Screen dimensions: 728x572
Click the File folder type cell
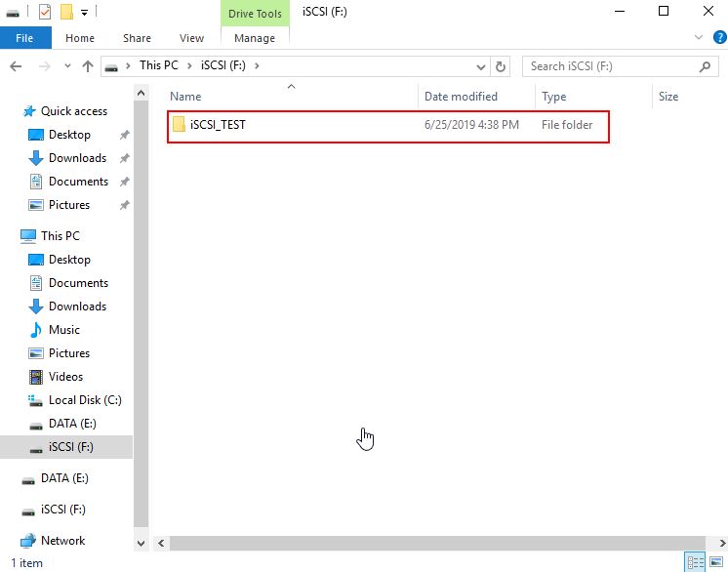(567, 125)
